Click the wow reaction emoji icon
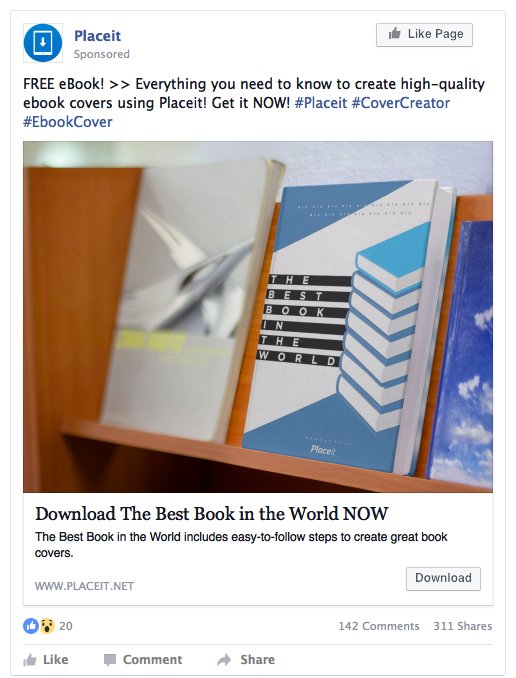Image resolution: width=516 pixels, height=678 pixels. point(47,626)
